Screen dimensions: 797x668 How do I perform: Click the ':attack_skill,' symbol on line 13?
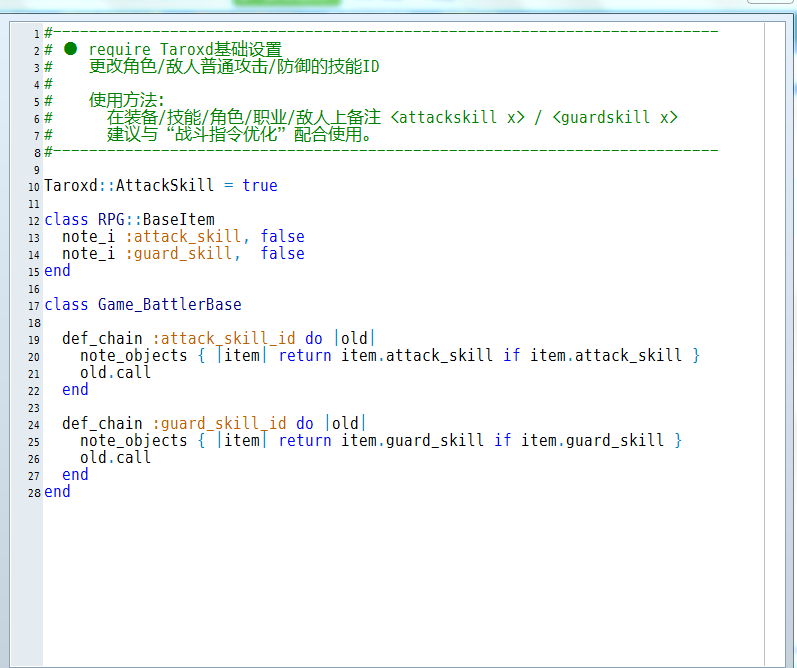(187, 236)
